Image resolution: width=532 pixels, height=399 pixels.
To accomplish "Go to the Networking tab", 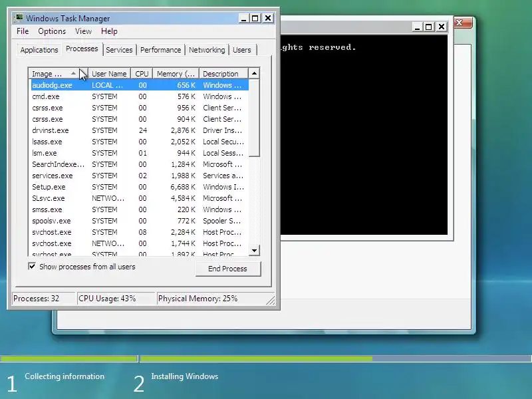I will tap(207, 50).
